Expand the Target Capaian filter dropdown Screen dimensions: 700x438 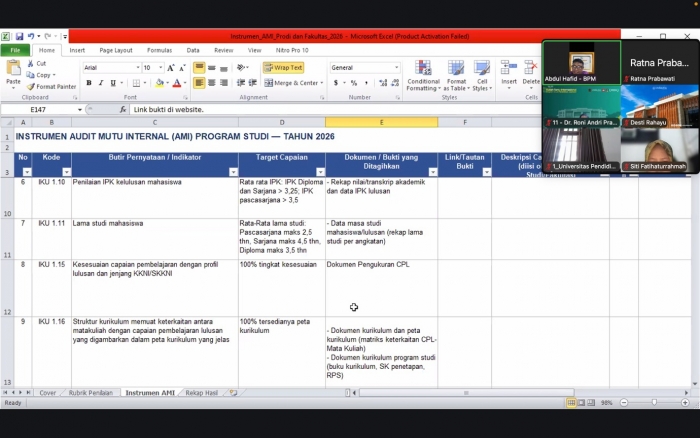[x=321, y=172]
